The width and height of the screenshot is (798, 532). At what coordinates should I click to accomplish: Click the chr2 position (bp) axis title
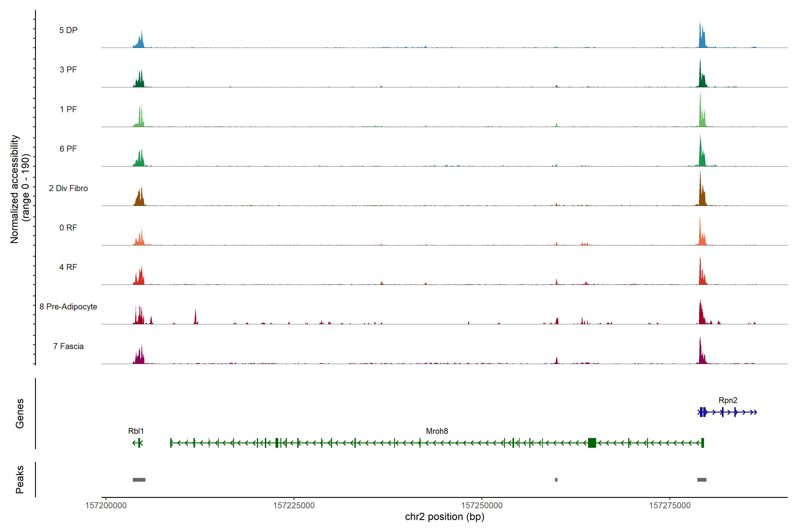(444, 517)
